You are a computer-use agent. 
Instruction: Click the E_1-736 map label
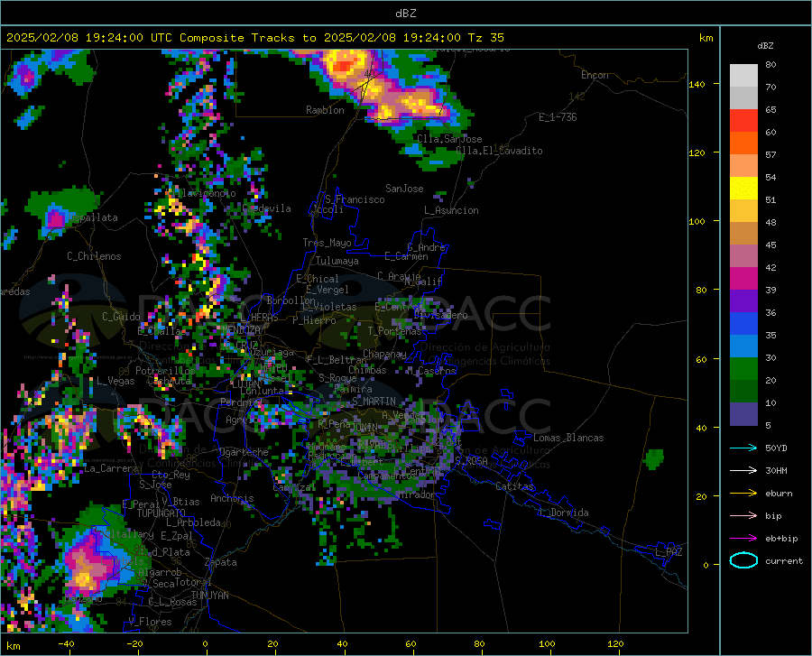[558, 117]
